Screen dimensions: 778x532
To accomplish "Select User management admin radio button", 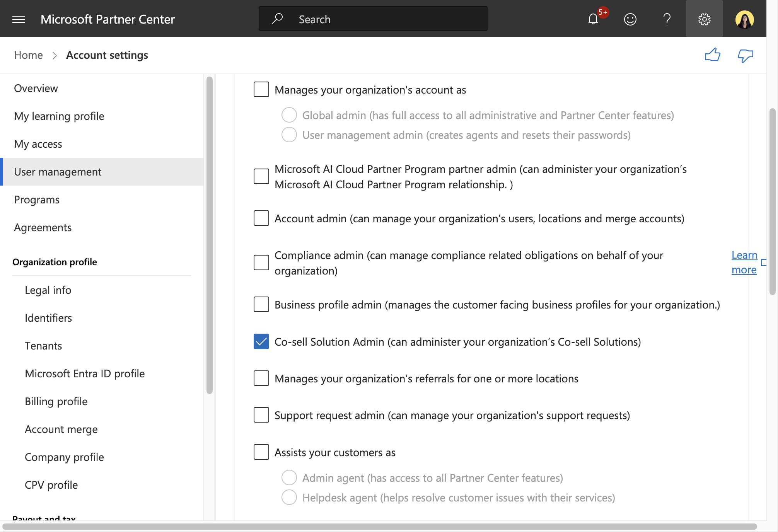I will click(289, 135).
